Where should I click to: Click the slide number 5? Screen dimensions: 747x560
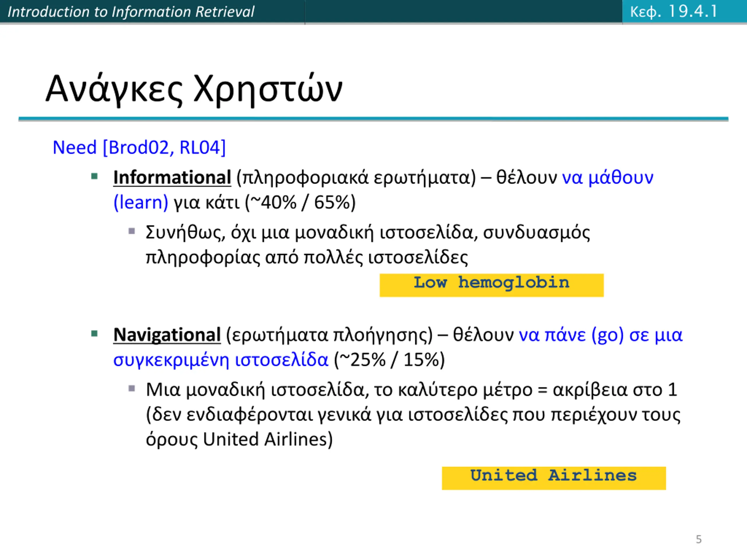[x=699, y=539]
